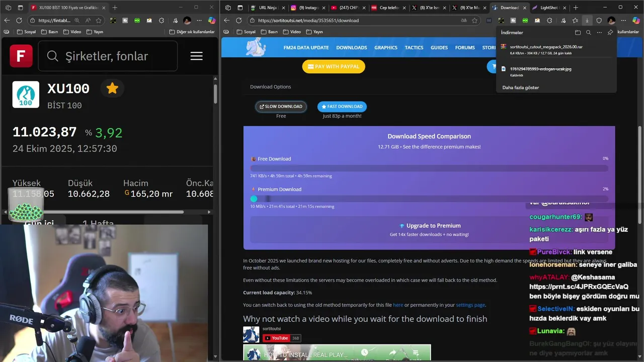Open the Yayın bookmarks folder in left window
The image size is (644, 362).
pos(95,32)
